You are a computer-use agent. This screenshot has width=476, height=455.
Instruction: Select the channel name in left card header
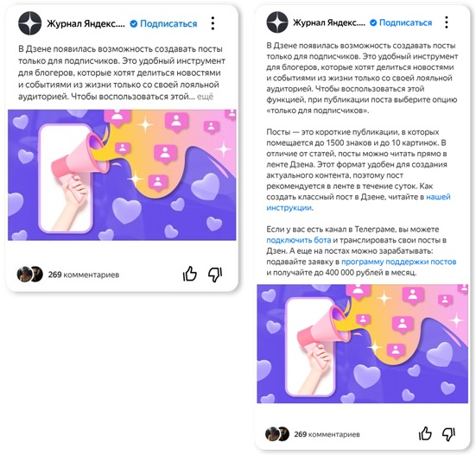(x=86, y=23)
